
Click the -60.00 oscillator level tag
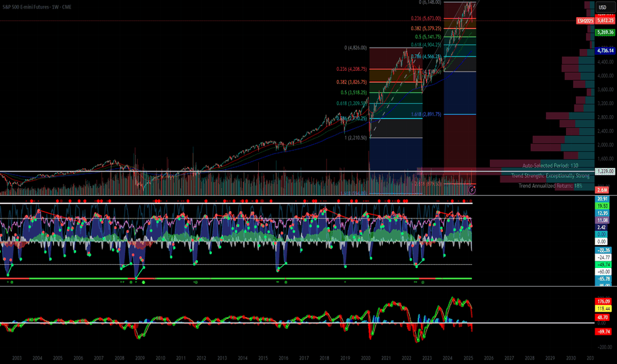(x=604, y=272)
